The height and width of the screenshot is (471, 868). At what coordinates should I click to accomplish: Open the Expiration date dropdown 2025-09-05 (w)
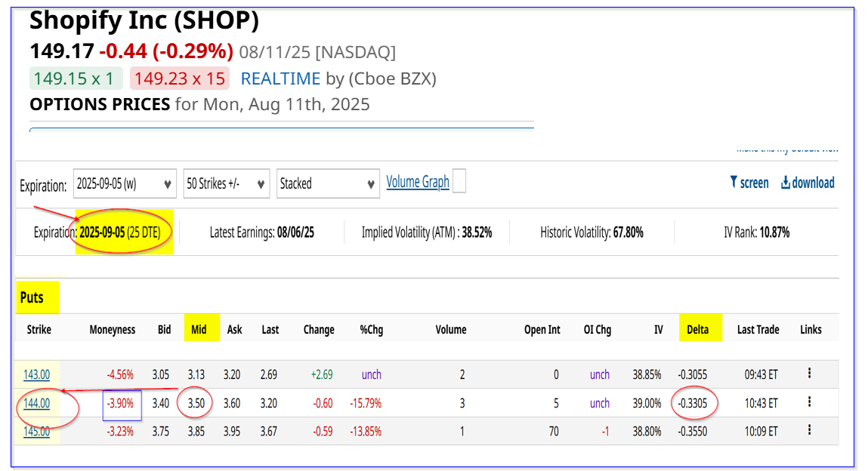pyautogui.click(x=125, y=183)
